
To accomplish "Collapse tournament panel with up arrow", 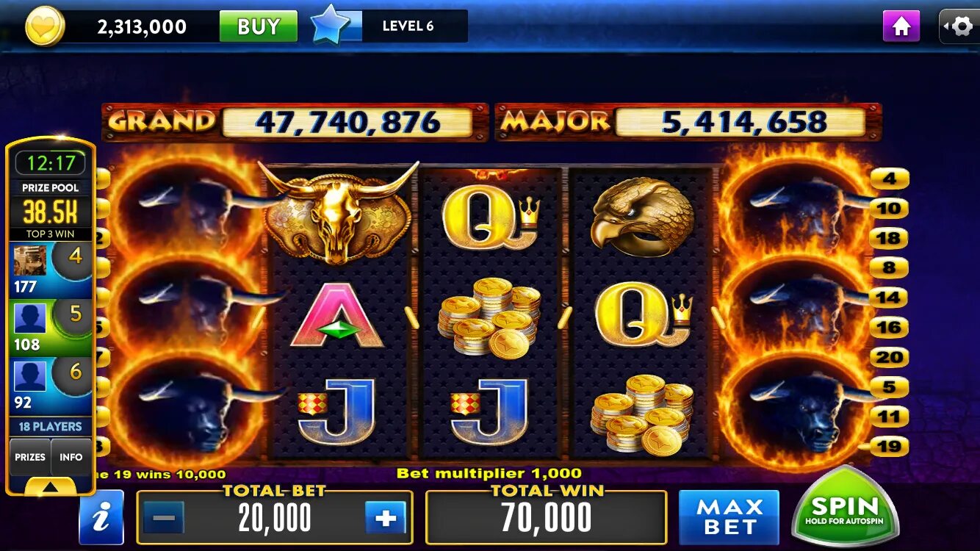I will point(51,486).
